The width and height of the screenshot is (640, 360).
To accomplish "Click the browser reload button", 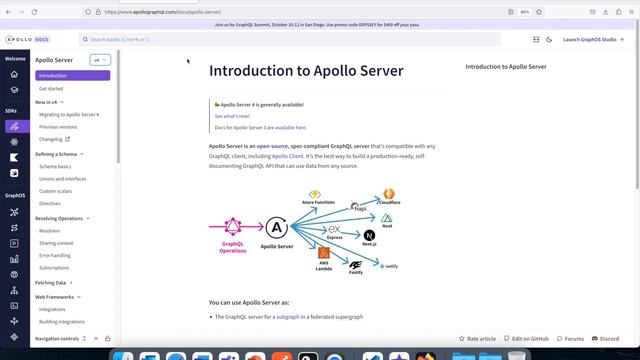I will [x=34, y=12].
